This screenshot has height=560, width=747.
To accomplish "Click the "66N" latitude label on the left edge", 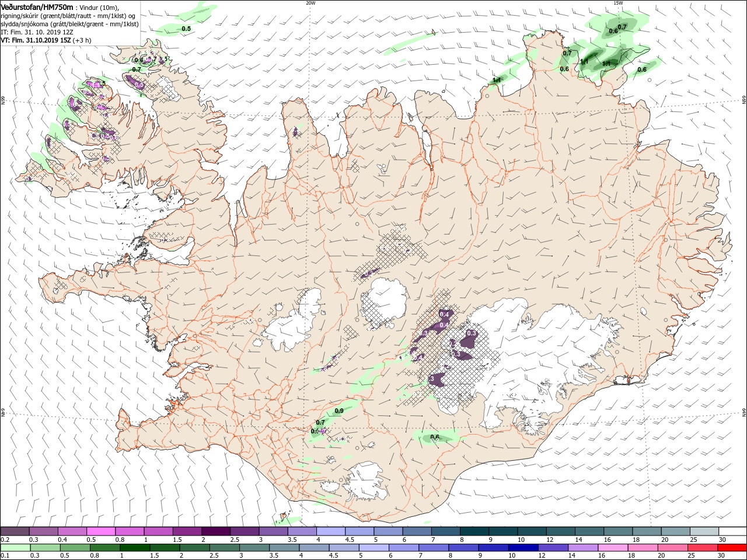I will tap(3, 100).
